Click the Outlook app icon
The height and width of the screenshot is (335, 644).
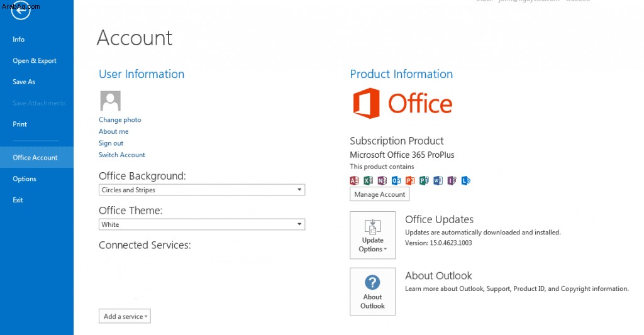click(396, 180)
